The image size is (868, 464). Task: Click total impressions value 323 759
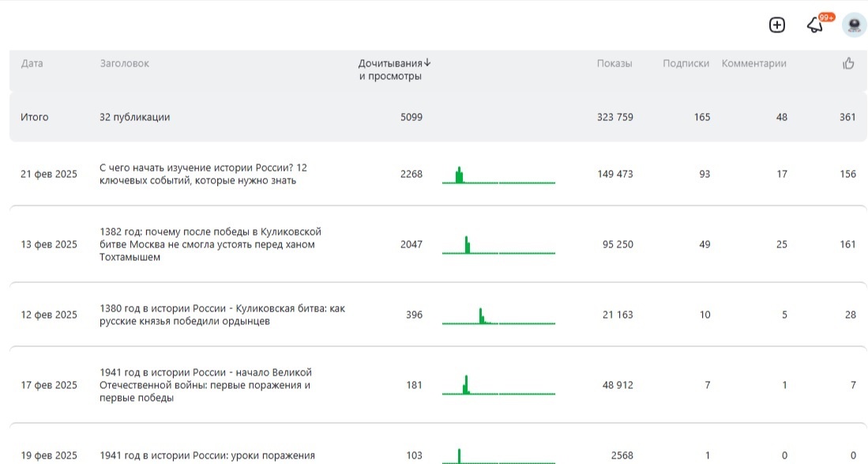click(x=615, y=118)
